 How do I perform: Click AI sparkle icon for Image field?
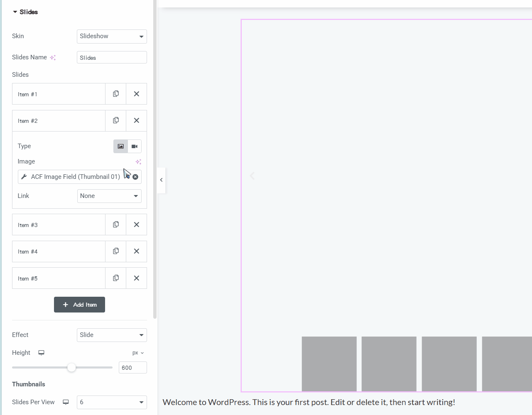point(138,162)
